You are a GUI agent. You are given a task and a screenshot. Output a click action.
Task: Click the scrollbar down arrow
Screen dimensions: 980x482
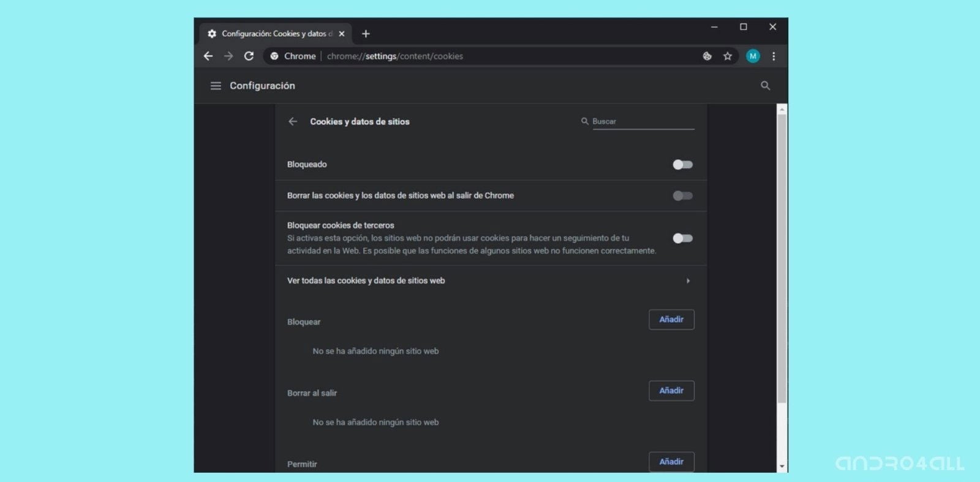[782, 467]
